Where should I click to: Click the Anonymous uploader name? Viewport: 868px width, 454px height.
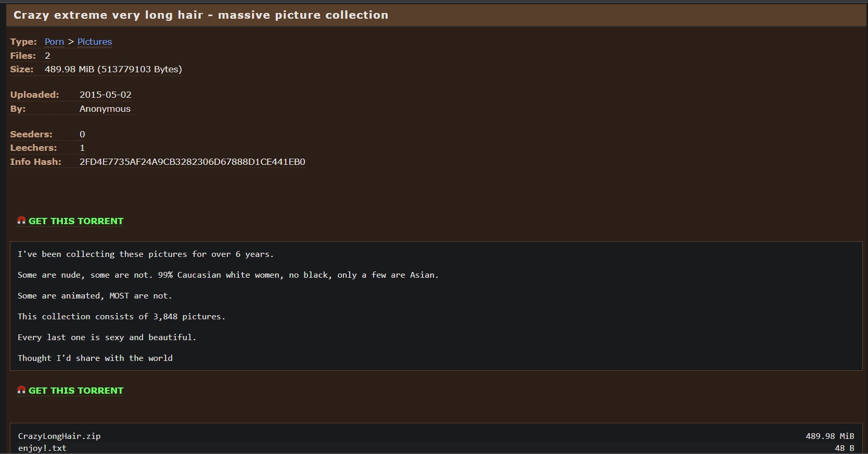pyautogui.click(x=105, y=109)
